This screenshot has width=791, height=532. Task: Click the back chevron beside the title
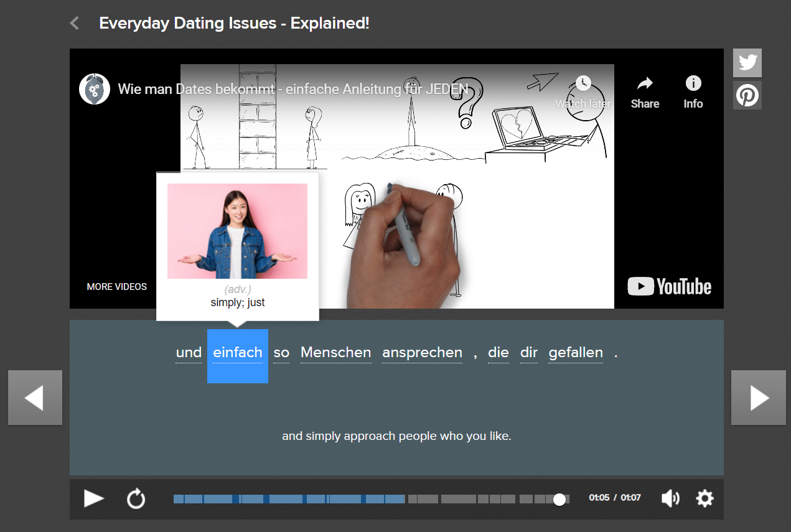click(75, 24)
